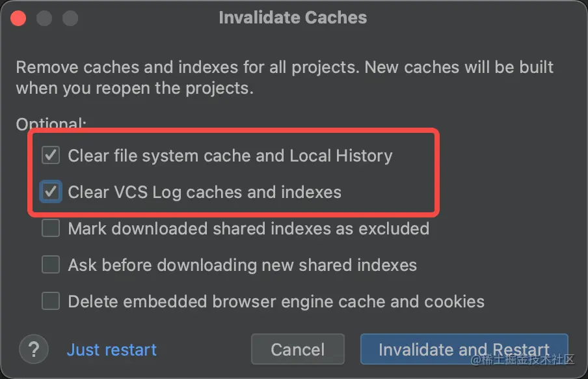
Task: Open help with the question mark button
Action: (34, 349)
